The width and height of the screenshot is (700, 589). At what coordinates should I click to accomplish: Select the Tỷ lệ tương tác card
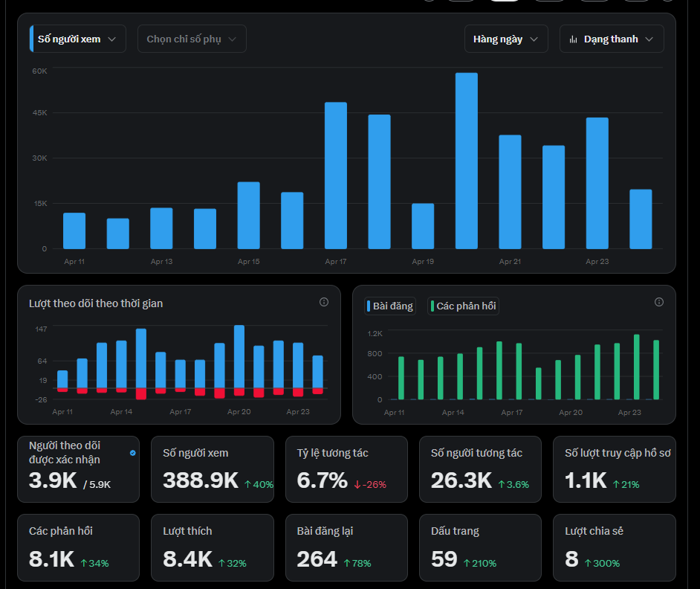[346, 469]
